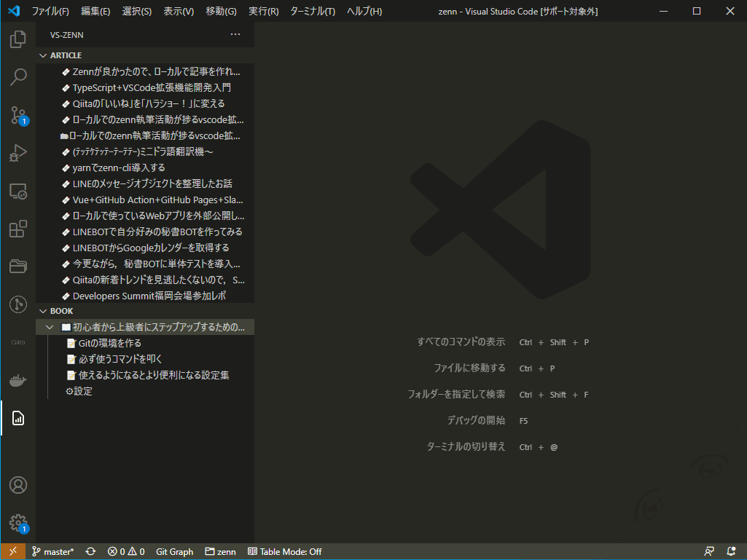Open notifications bell in status bar
The image size is (747, 560).
click(731, 551)
